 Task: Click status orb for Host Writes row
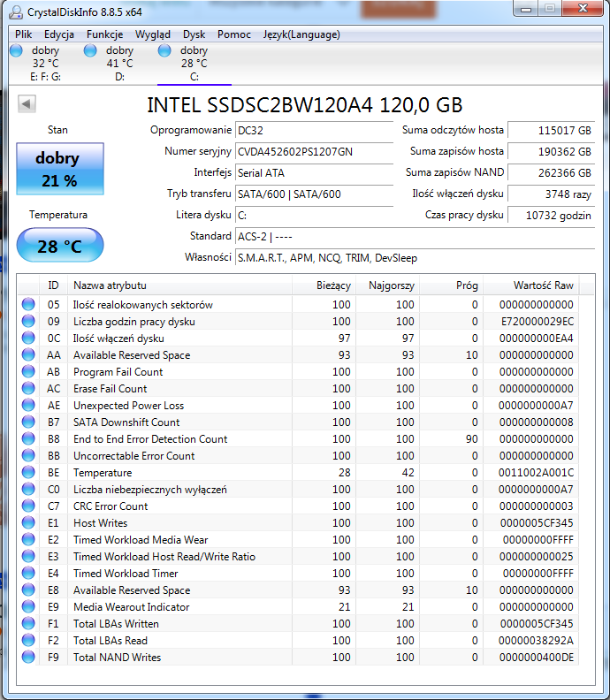(28, 522)
